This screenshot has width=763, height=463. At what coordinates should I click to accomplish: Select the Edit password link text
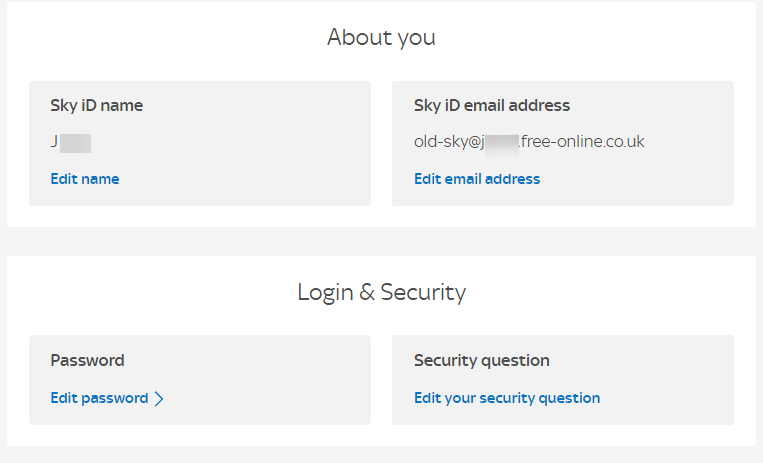pyautogui.click(x=99, y=398)
